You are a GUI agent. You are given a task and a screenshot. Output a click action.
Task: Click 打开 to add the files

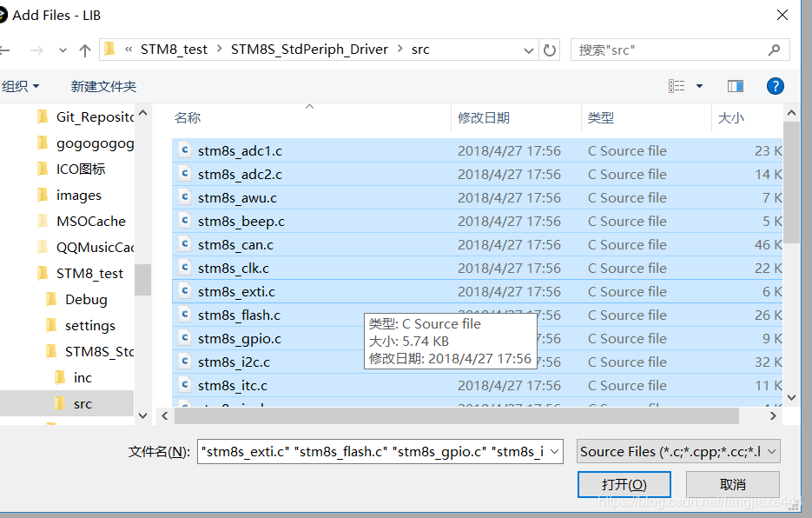[x=624, y=485]
